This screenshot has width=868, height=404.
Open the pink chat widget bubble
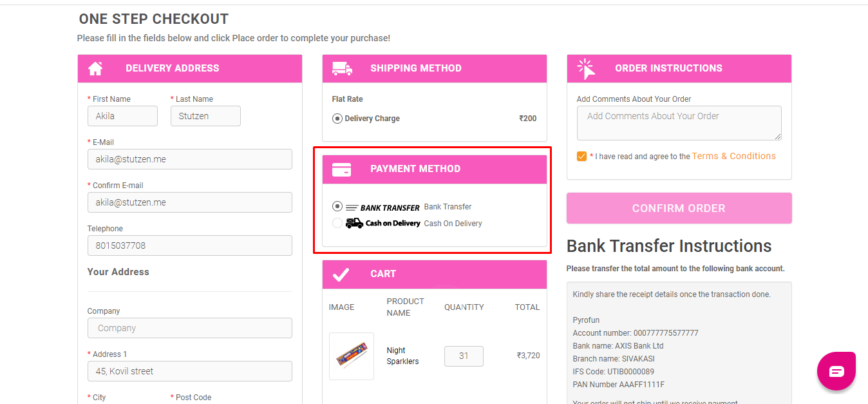836,371
